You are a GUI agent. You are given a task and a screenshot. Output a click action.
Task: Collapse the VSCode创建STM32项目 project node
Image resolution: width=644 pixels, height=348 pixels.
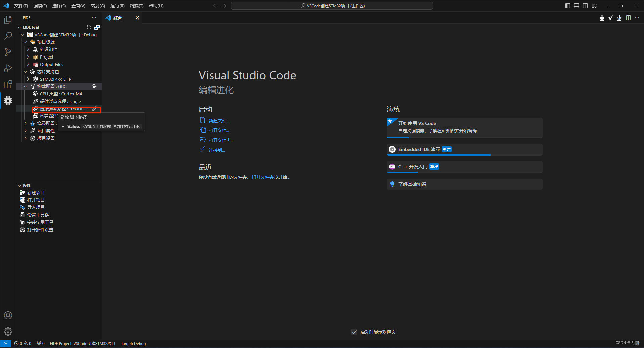[x=22, y=35]
